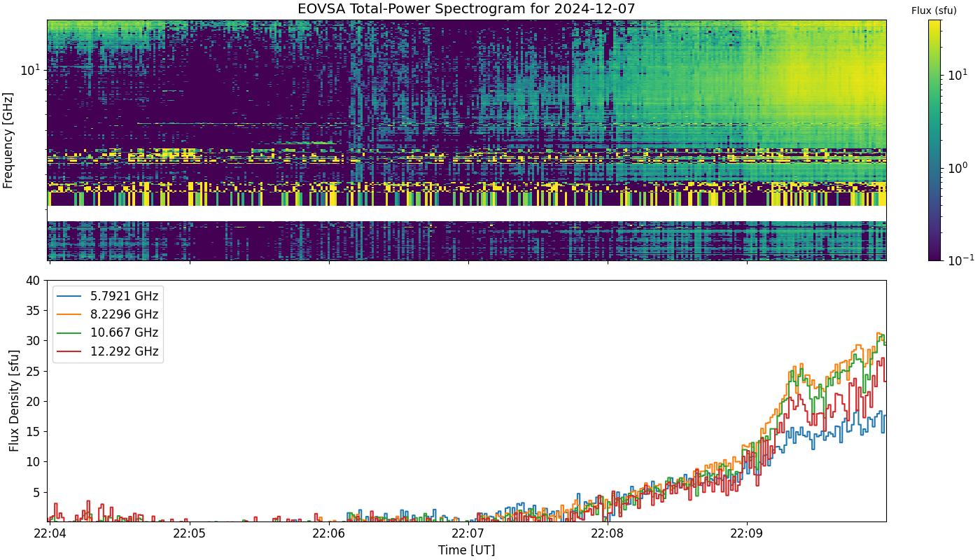Click the white data gap band in the spectrogram
Screen dimensions: 980x560
(466, 213)
